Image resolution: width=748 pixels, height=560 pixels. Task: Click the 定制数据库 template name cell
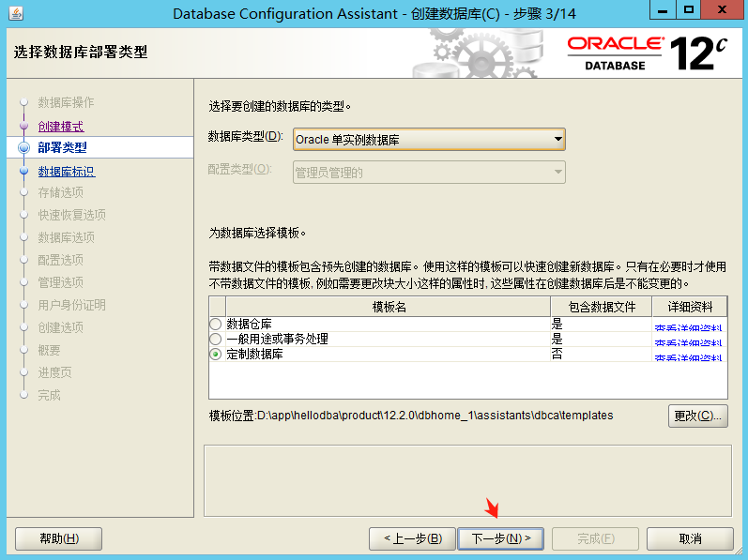[x=388, y=355]
